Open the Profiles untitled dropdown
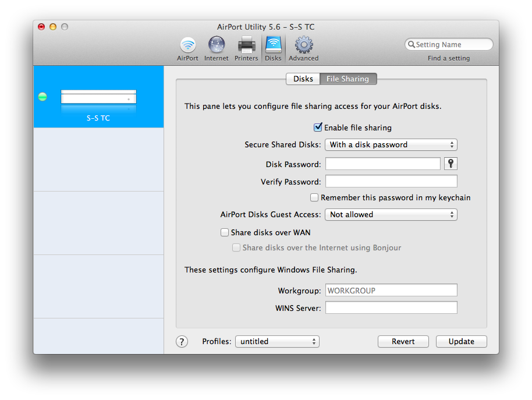This screenshot has height=400, width=532. (277, 342)
